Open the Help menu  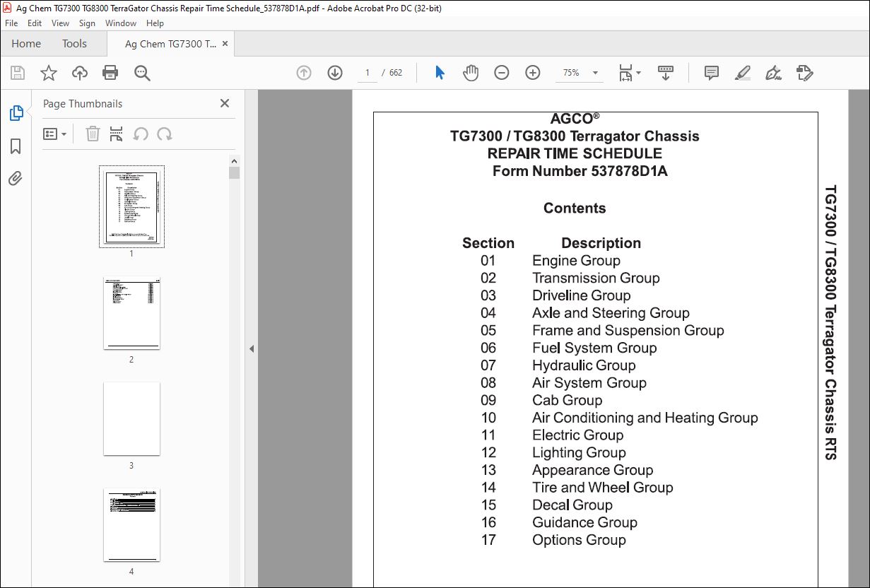coord(155,23)
